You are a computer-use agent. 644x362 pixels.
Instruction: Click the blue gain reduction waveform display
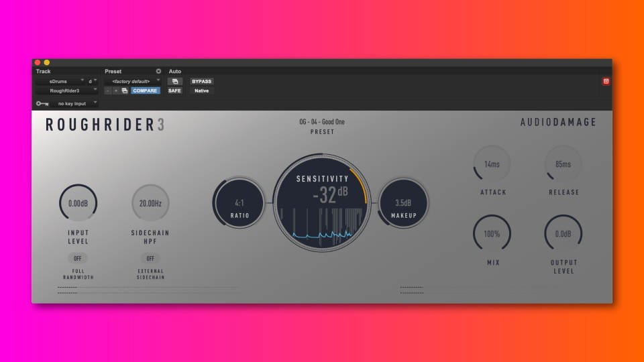[x=322, y=235]
